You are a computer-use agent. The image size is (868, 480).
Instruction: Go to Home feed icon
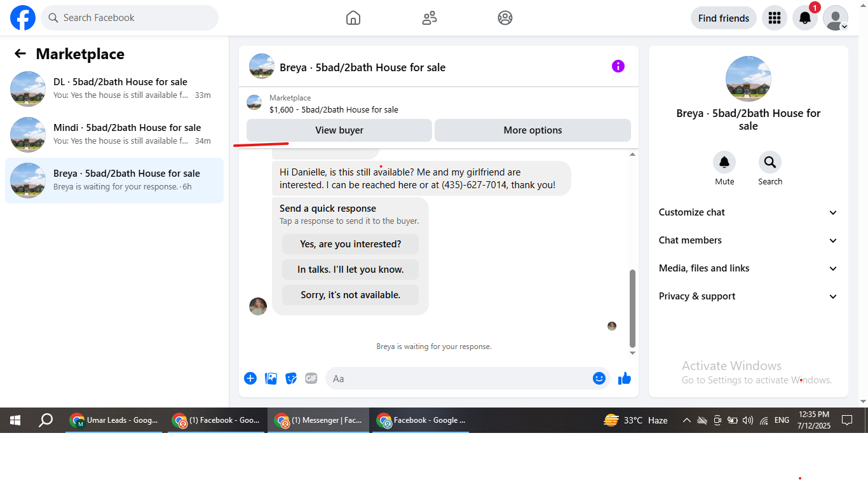[x=353, y=18]
